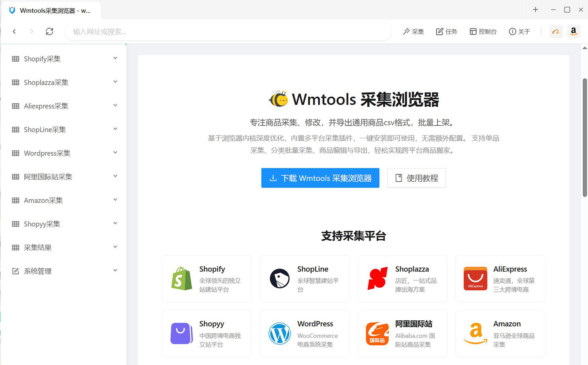This screenshot has width=588, height=365.
Task: Open the 关于 about item
Action: pyautogui.click(x=519, y=31)
